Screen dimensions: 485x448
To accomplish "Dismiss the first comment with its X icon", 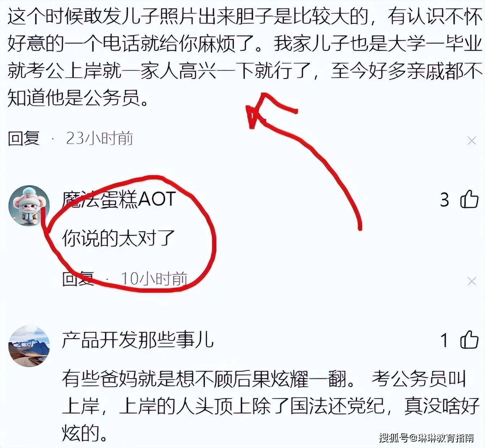I will coord(472,141).
